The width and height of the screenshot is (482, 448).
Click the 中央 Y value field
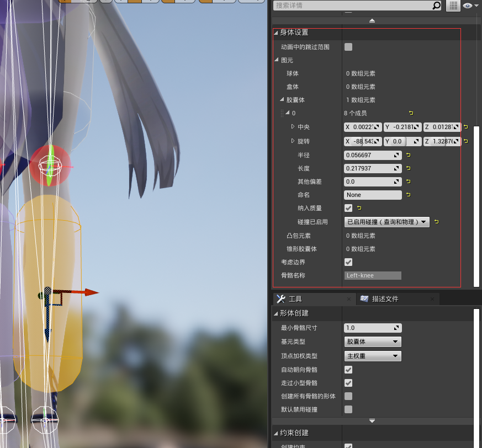(402, 127)
